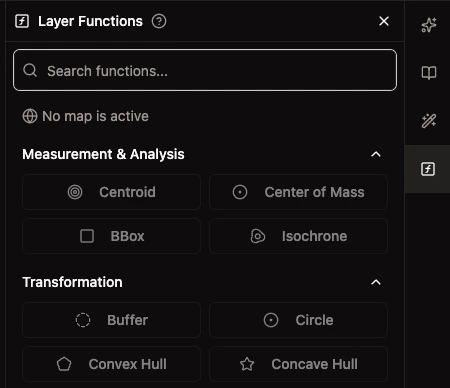This screenshot has height=388, width=450.
Task: Click the Layer Functions title text
Action: pos(90,22)
